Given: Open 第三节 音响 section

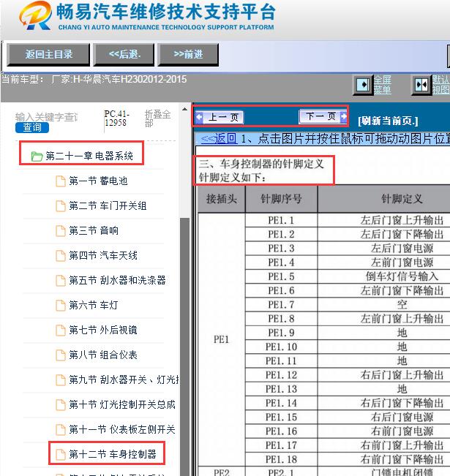Looking at the screenshot, I should point(94,231).
